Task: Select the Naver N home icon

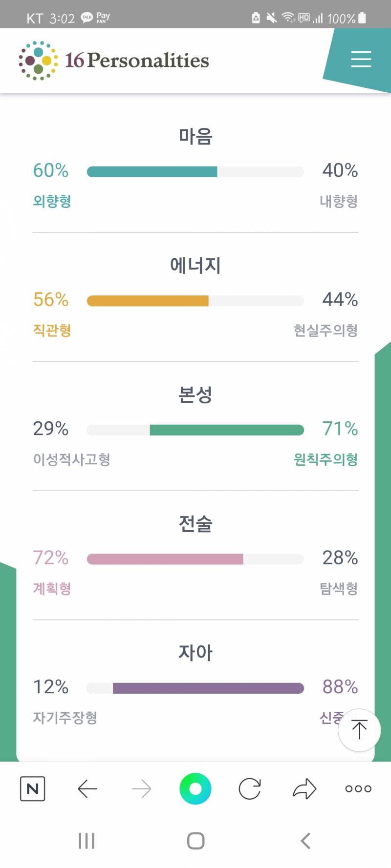Action: pos(32,788)
